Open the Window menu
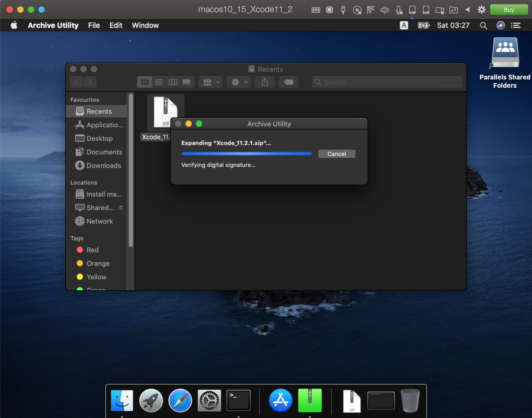Image resolution: width=532 pixels, height=418 pixels. [x=145, y=25]
